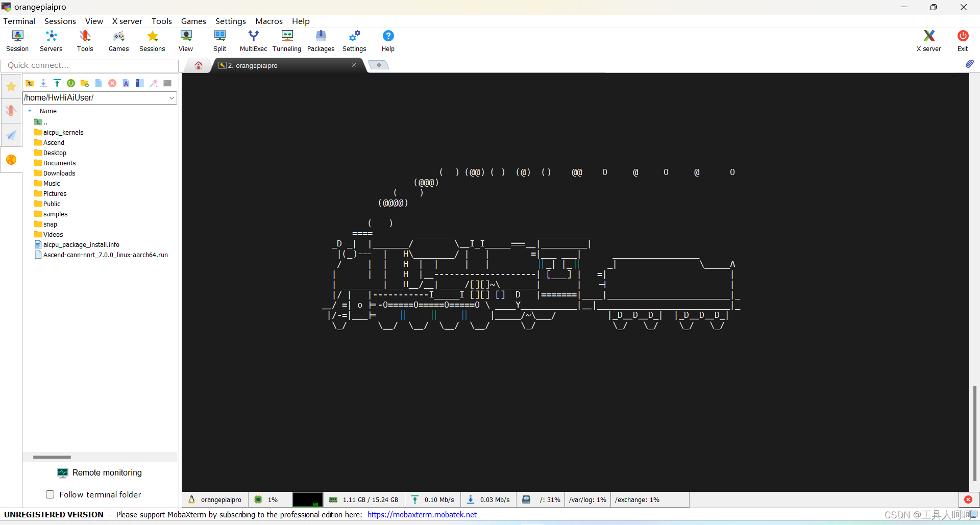Open the Servers toolbar button

51,41
